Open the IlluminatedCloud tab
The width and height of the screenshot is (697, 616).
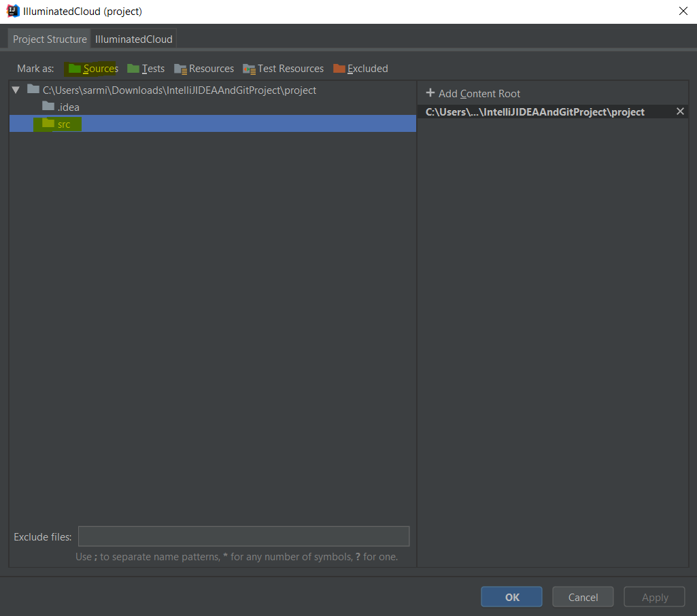(134, 39)
